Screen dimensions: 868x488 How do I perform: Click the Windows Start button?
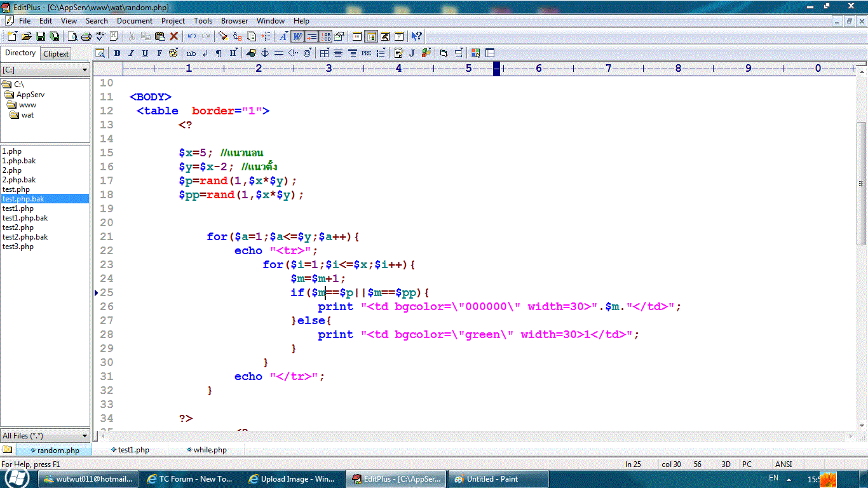[17, 478]
